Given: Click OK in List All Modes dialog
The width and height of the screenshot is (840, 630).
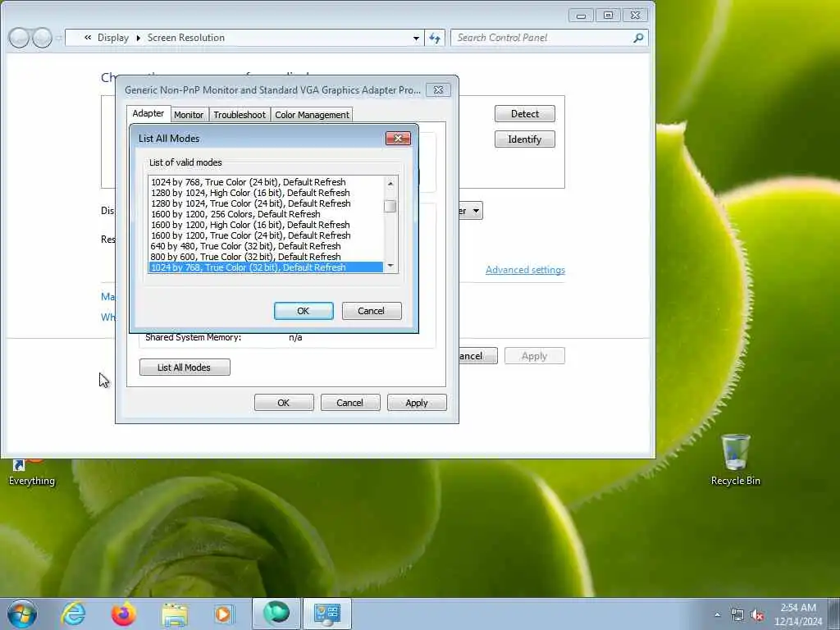Looking at the screenshot, I should coord(304,311).
